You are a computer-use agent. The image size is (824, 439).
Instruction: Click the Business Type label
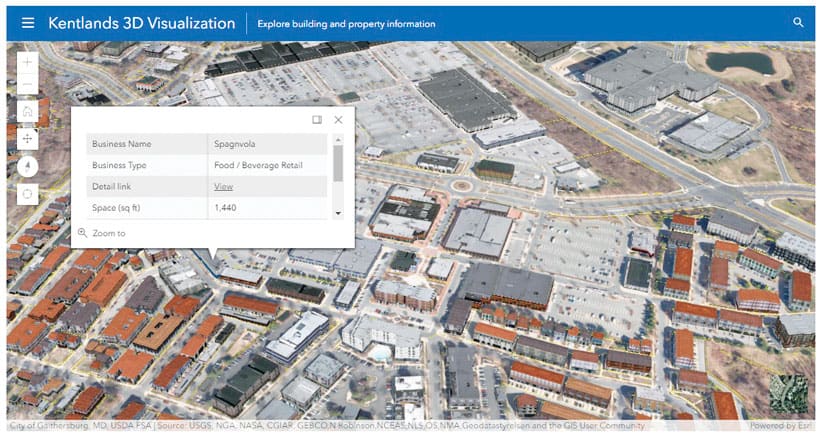[x=119, y=165]
